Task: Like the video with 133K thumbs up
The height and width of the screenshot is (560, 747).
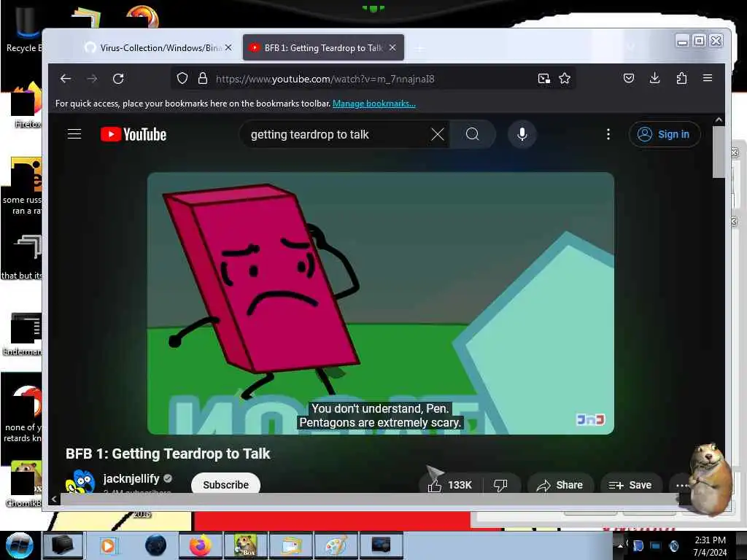Action: click(x=449, y=485)
